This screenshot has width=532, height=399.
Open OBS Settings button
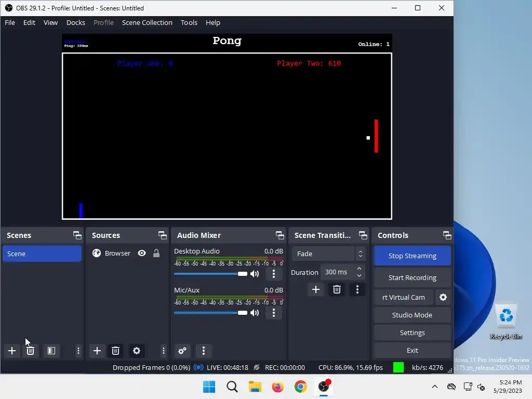coord(413,332)
